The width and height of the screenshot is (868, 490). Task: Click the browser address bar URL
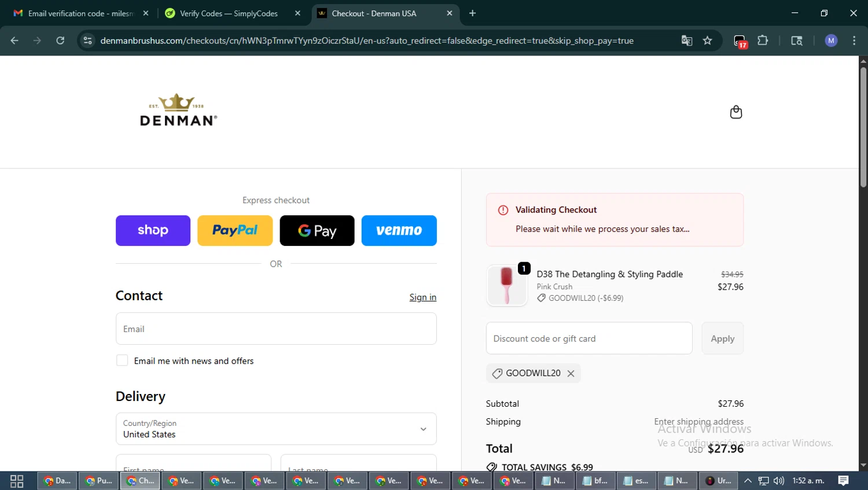367,40
